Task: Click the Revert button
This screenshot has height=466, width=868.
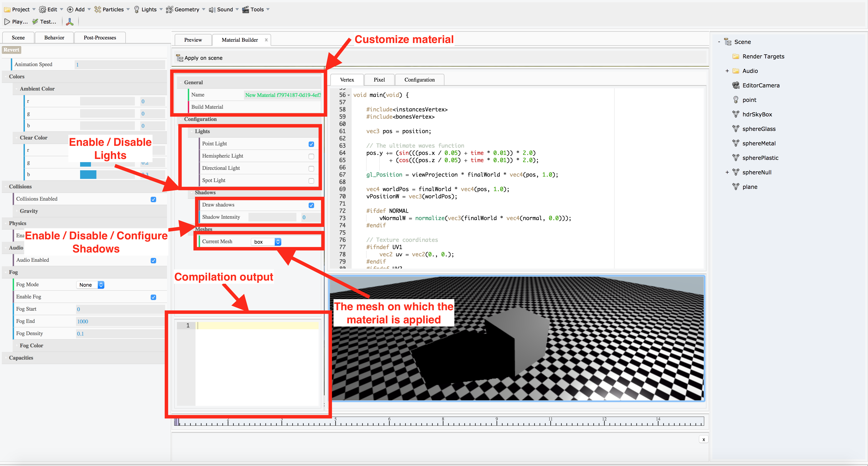Action: coord(12,50)
